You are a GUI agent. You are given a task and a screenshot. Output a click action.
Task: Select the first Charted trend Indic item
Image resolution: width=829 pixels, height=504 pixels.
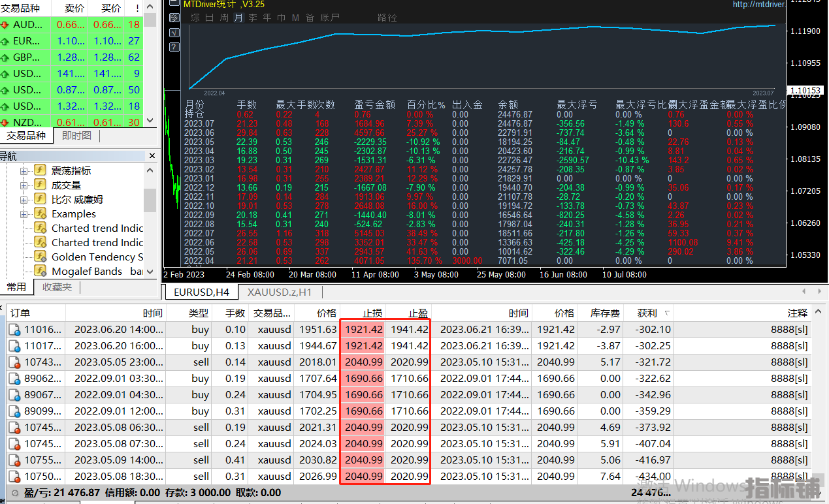pos(97,228)
